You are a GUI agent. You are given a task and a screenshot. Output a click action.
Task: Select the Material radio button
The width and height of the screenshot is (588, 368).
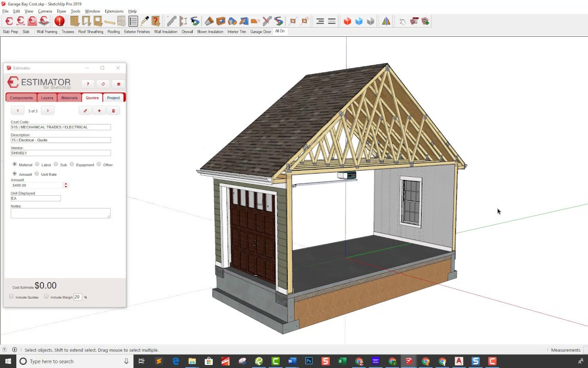[x=15, y=165]
